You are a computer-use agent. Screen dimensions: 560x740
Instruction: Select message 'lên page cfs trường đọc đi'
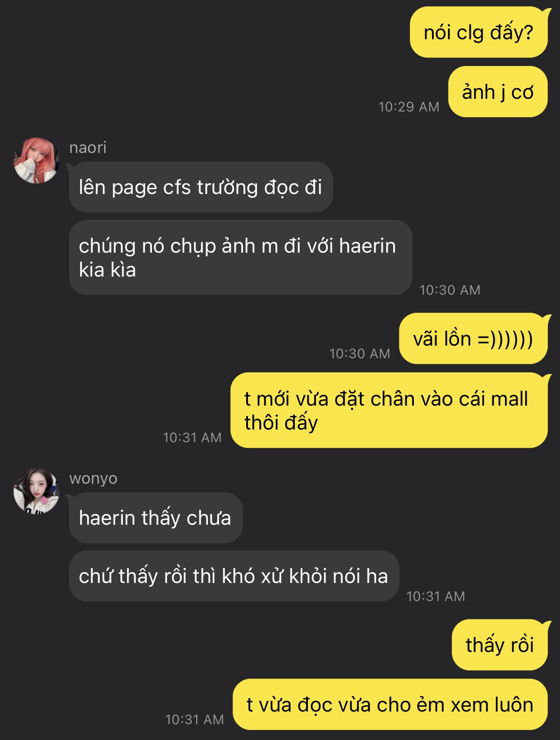tap(201, 187)
